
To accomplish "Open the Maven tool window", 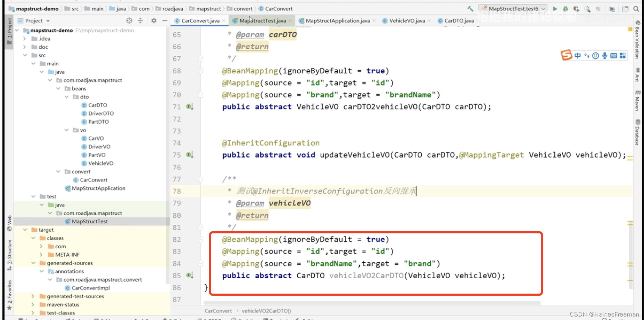I will (637, 101).
